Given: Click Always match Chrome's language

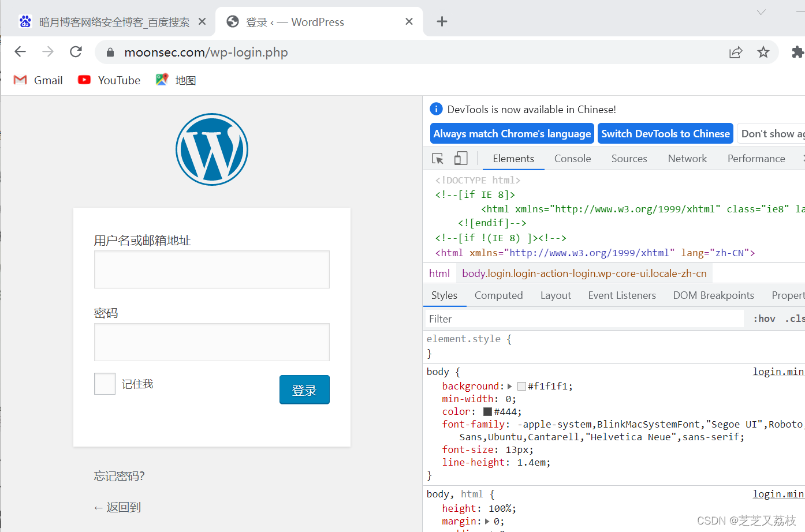Looking at the screenshot, I should (512, 134).
